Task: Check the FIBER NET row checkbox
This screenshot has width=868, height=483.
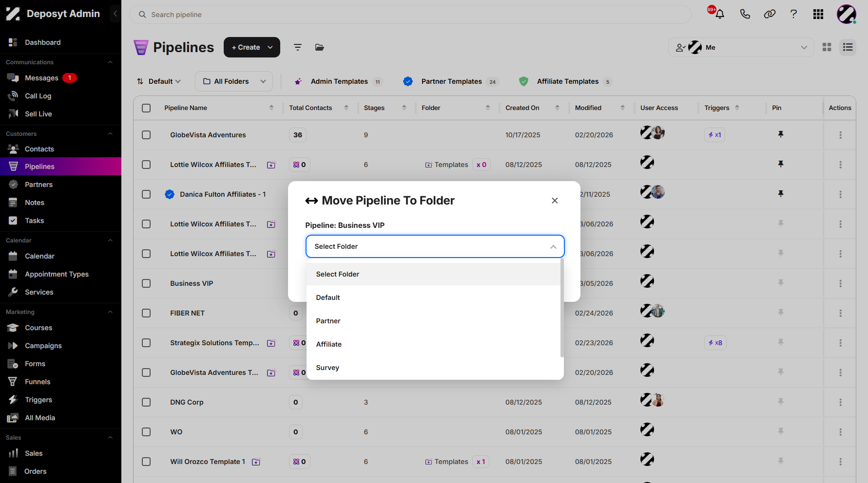Action: tap(146, 313)
